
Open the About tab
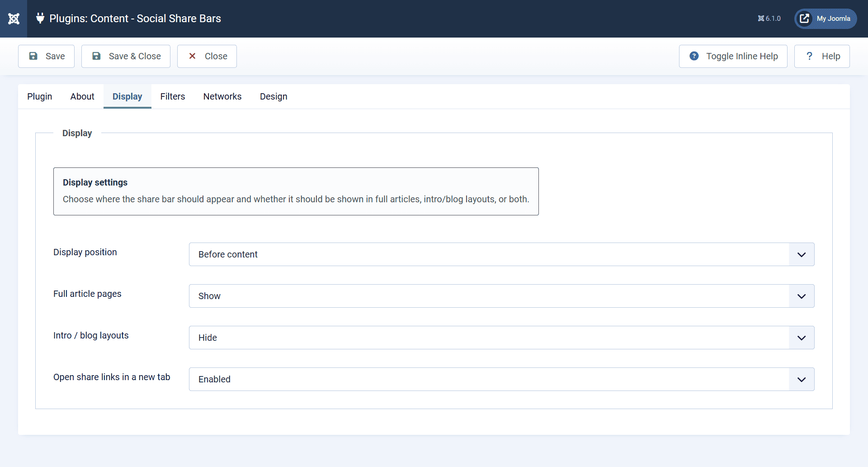tap(82, 96)
